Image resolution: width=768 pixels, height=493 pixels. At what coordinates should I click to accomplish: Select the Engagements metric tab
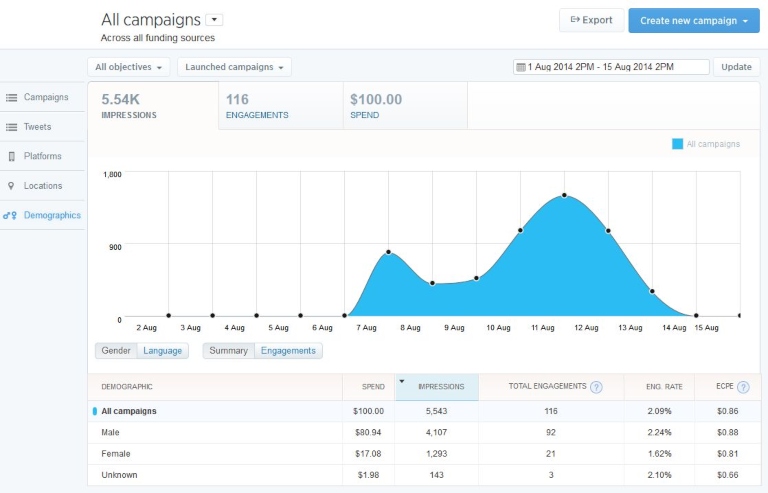pos(280,105)
